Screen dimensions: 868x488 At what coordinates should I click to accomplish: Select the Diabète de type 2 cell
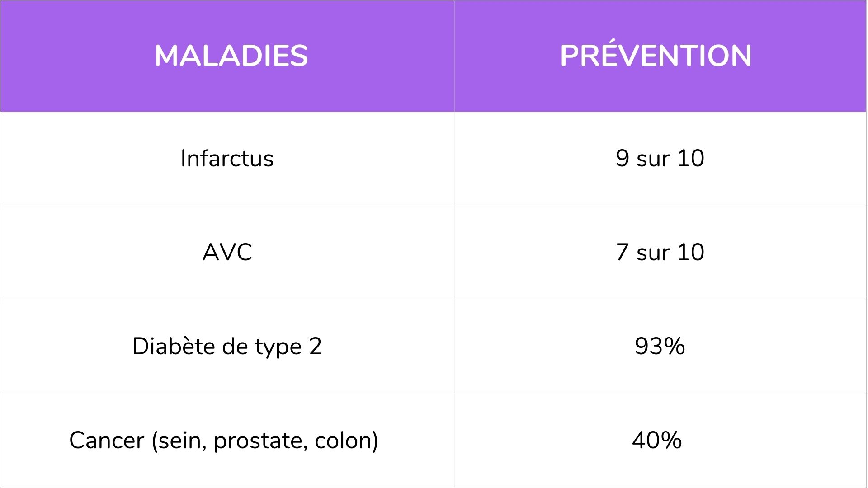227,347
